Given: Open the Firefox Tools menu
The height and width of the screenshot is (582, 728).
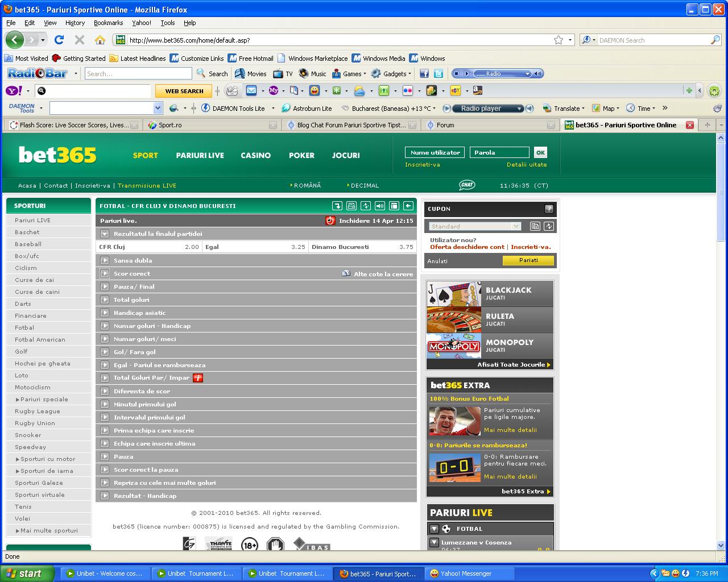Looking at the screenshot, I should pyautogui.click(x=168, y=23).
